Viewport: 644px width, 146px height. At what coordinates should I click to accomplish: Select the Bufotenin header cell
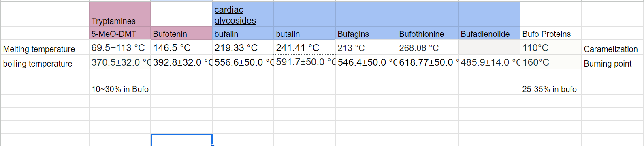click(181, 34)
